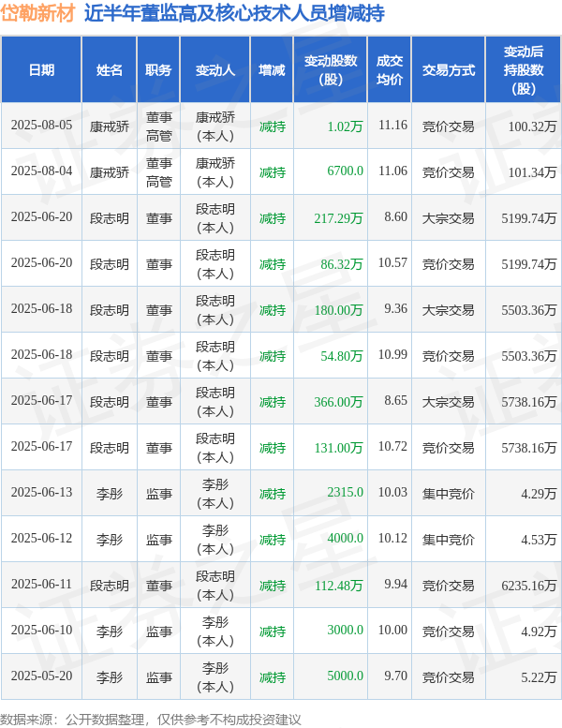Select the date cell 2025-08-05
Image resolution: width=562 pixels, height=728 pixels.
[x=42, y=126]
